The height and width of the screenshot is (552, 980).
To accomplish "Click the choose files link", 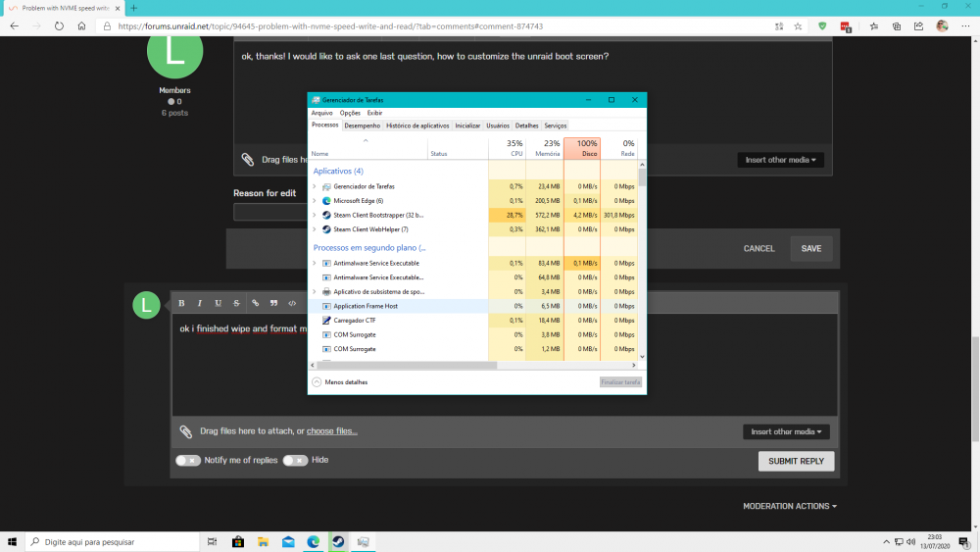I will point(332,430).
